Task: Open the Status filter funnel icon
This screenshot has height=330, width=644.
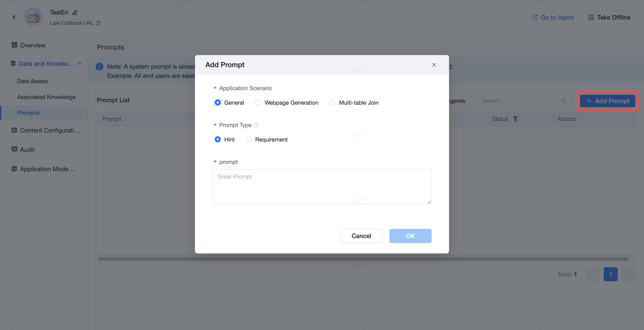Action: 515,119
